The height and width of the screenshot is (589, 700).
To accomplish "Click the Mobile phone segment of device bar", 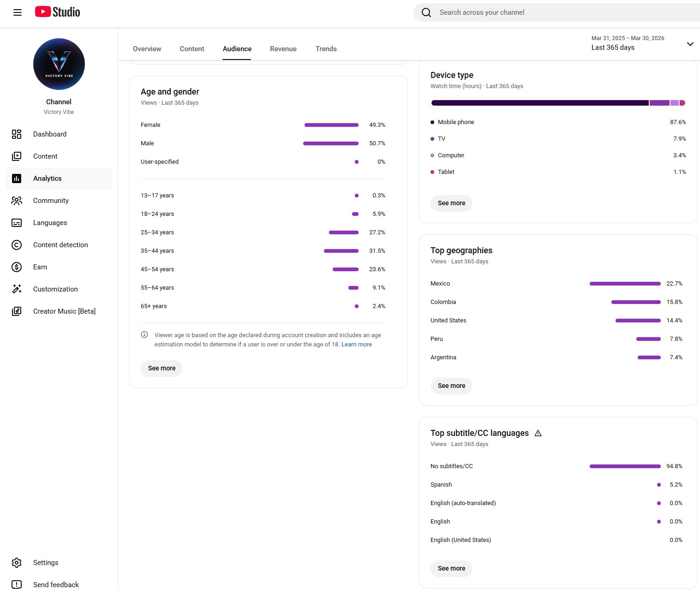I will 539,103.
